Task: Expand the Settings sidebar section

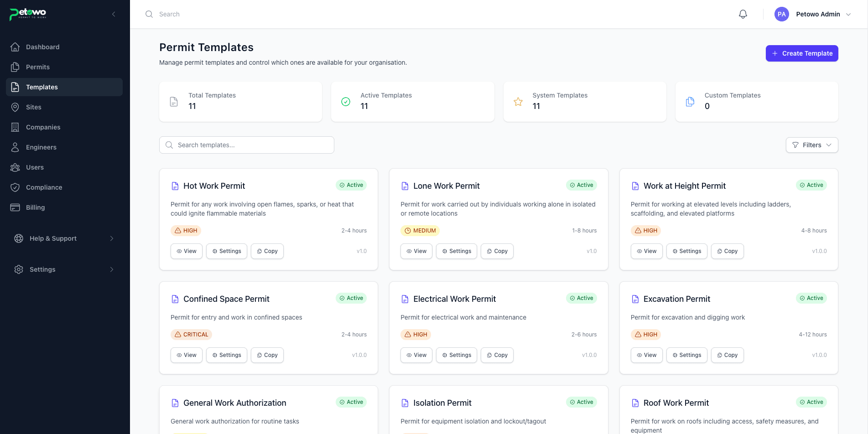Action: (x=64, y=269)
